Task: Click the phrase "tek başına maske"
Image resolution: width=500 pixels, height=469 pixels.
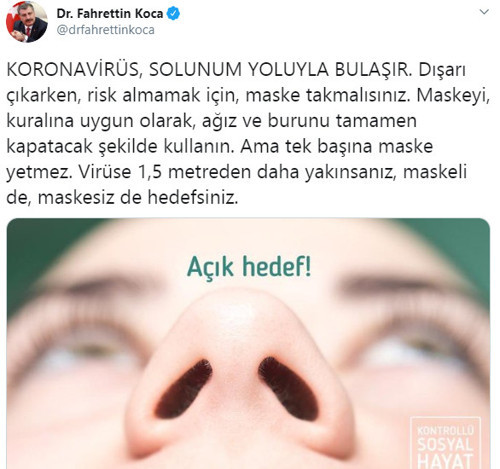Action: coord(359,147)
